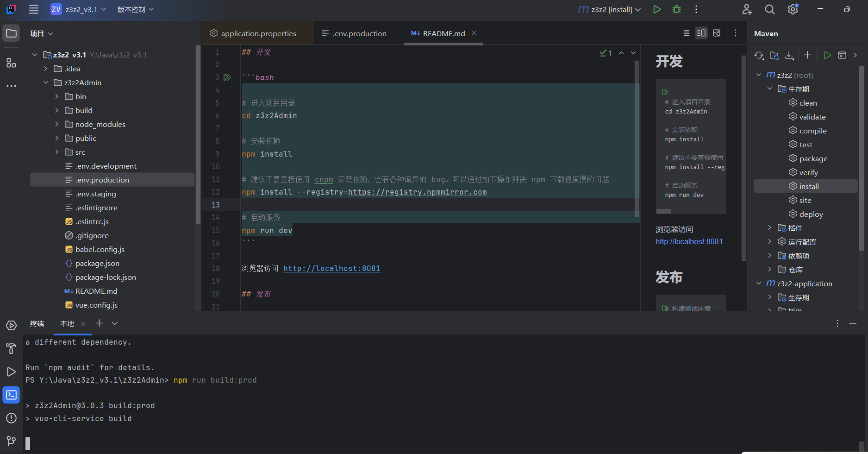
Task: Run the z3z2 [install] configuration
Action: 656,9
